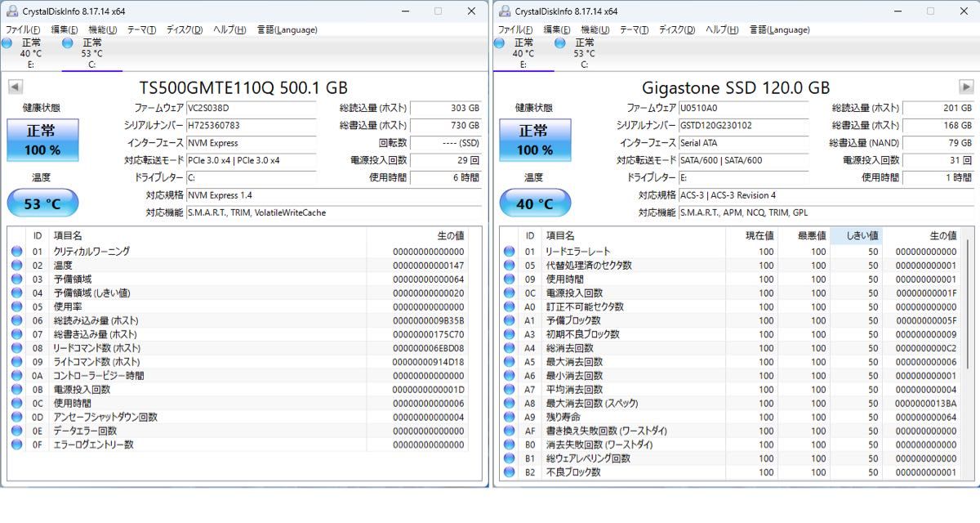Click status icon for 訂正不可能セクタ数 row
The width and height of the screenshot is (980, 523).
tap(509, 307)
